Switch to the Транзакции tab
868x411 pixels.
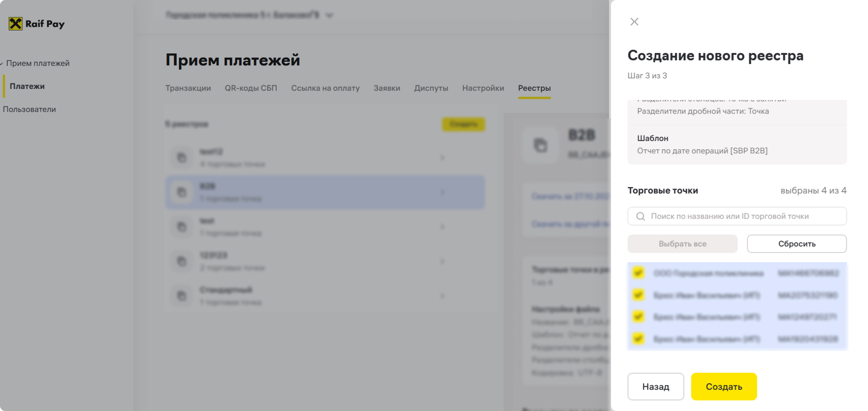188,88
